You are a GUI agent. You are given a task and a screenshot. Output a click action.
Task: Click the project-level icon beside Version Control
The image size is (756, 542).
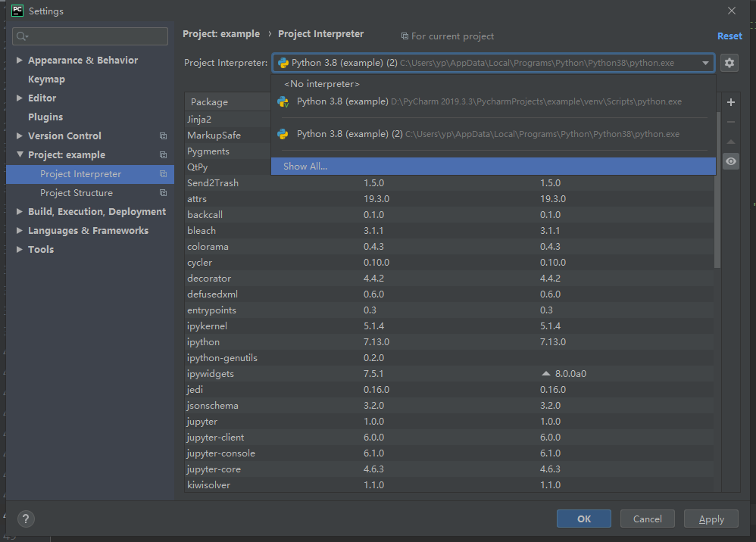[164, 135]
